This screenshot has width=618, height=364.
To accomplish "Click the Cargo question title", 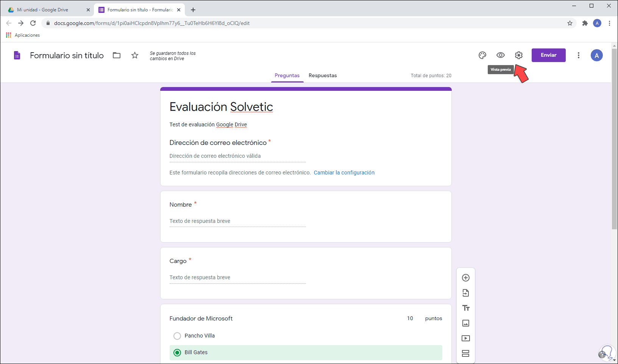I will tap(178, 261).
